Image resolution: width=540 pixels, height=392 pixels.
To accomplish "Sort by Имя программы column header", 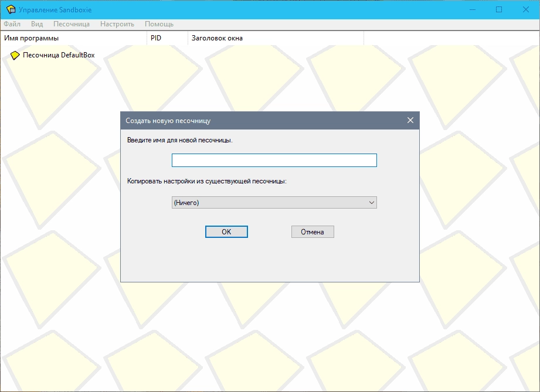I will [x=74, y=38].
